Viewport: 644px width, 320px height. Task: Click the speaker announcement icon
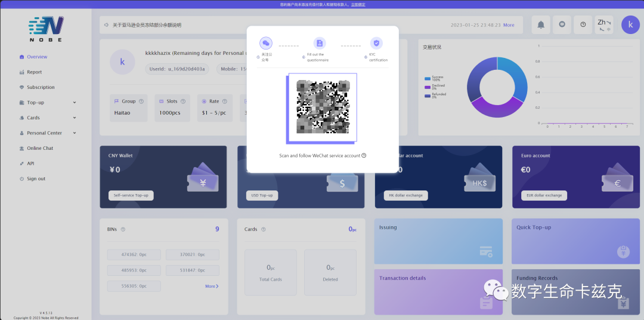106,25
